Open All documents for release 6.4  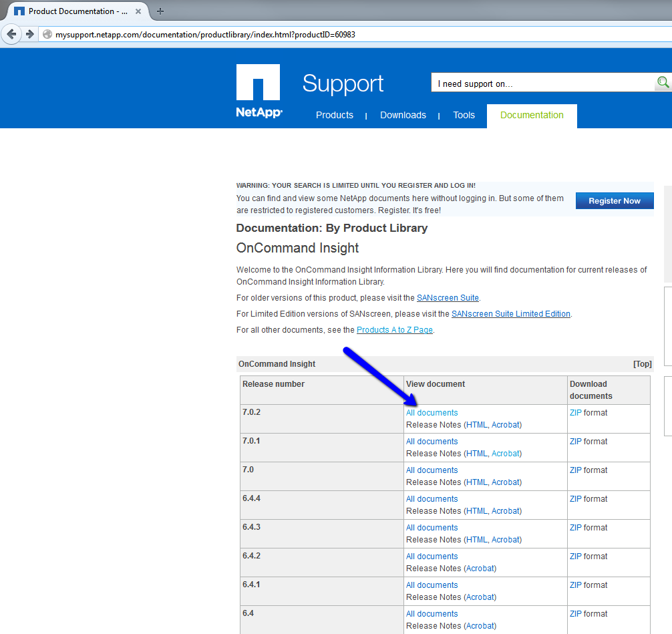click(432, 613)
